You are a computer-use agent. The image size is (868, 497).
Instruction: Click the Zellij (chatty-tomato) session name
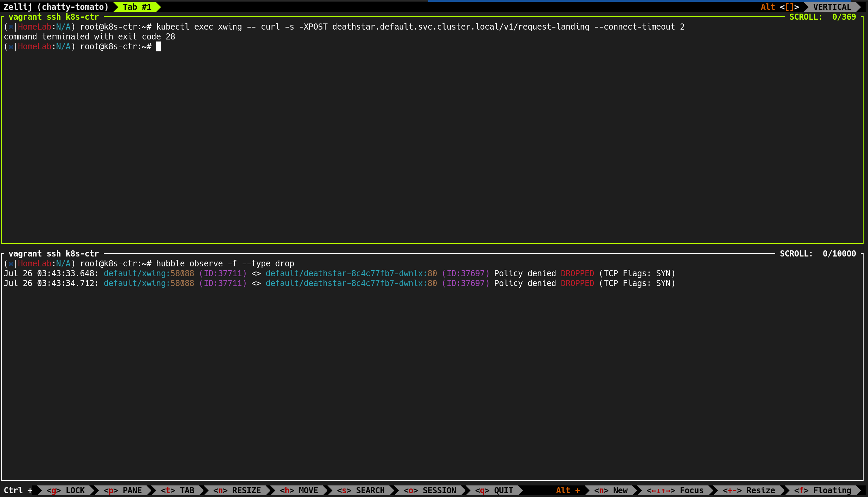tap(56, 7)
